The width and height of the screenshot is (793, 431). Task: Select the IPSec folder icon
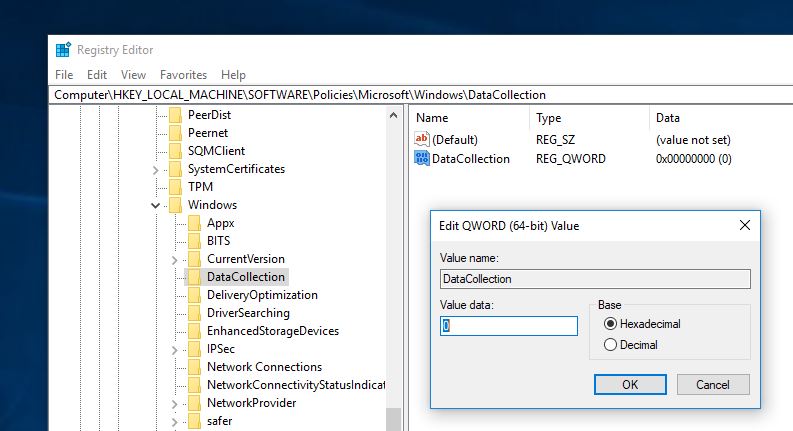[194, 349]
